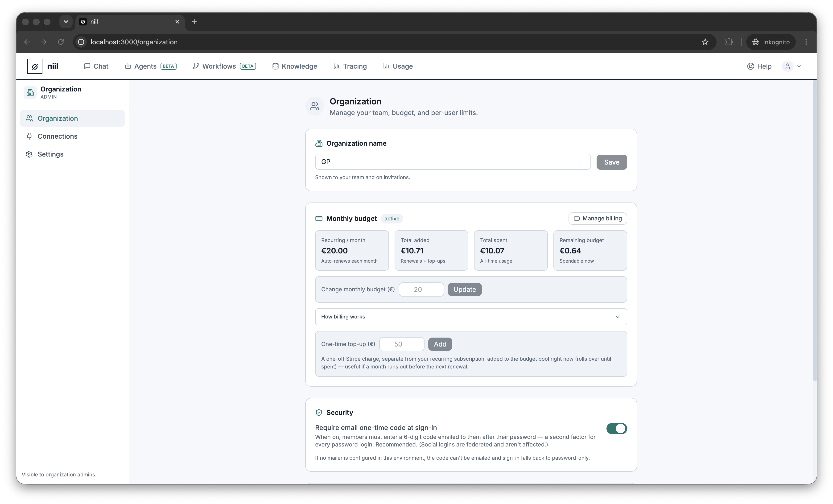
Task: Click the Organization page header people icon
Action: [315, 106]
